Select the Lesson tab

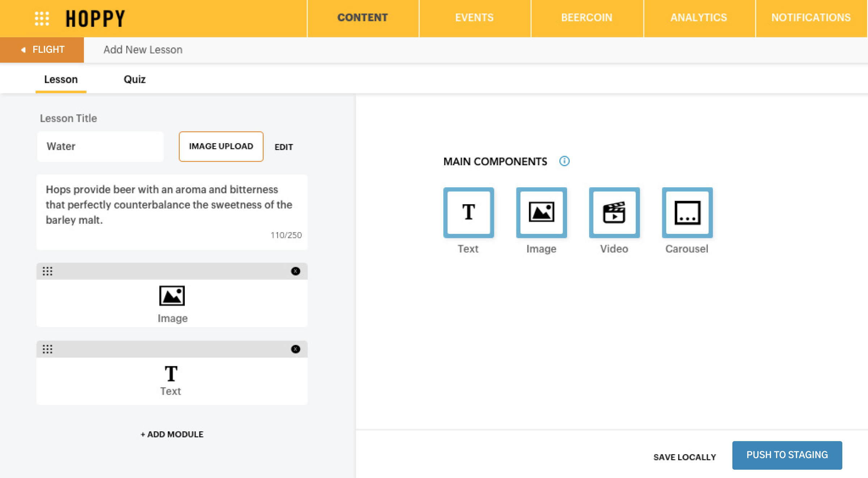(x=61, y=79)
